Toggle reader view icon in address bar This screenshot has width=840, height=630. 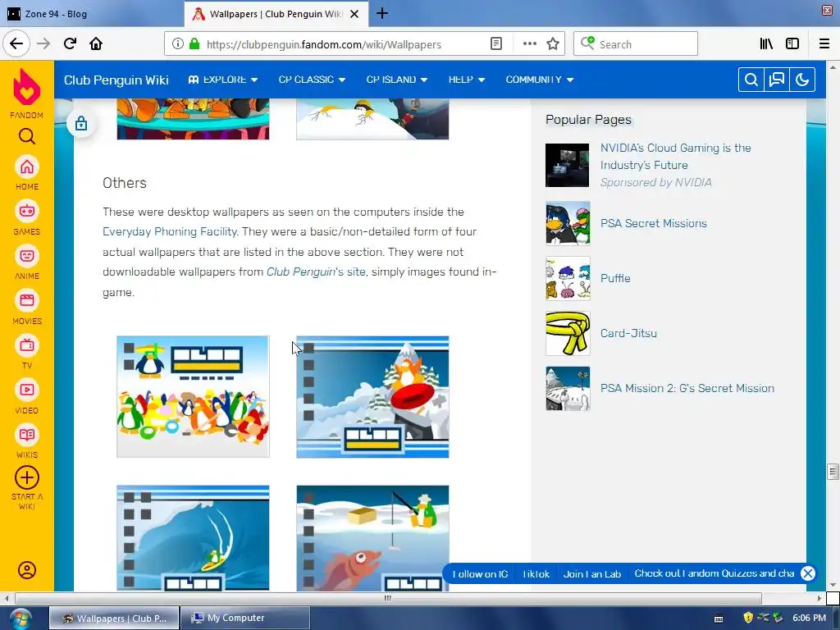496,44
